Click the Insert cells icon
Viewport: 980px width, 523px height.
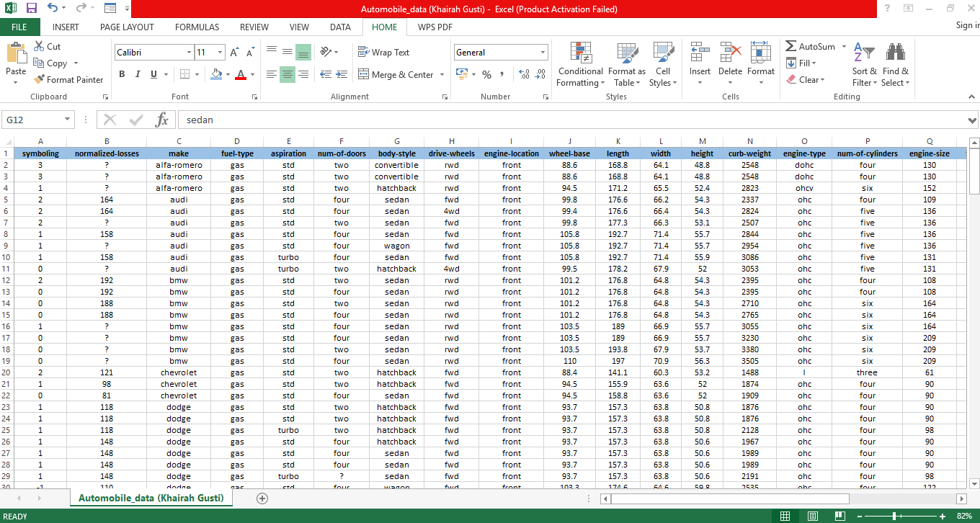700,53
